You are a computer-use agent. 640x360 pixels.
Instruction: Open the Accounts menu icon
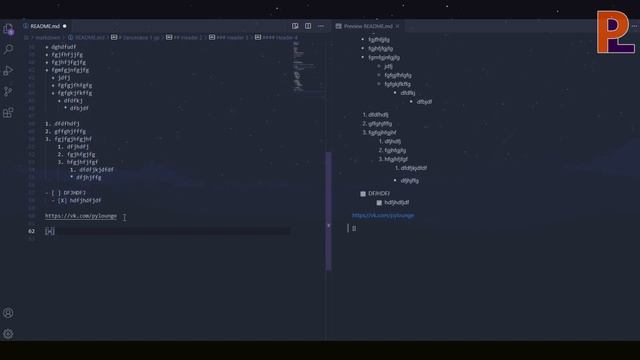[8, 313]
